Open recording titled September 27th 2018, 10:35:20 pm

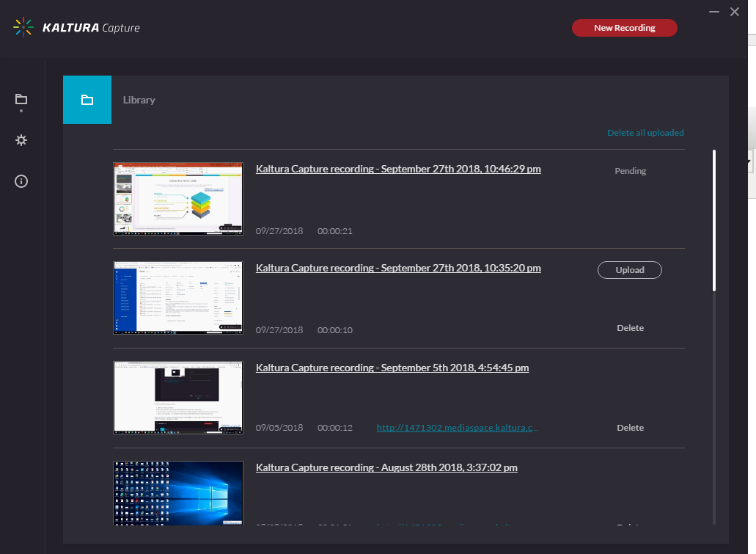[398, 268]
